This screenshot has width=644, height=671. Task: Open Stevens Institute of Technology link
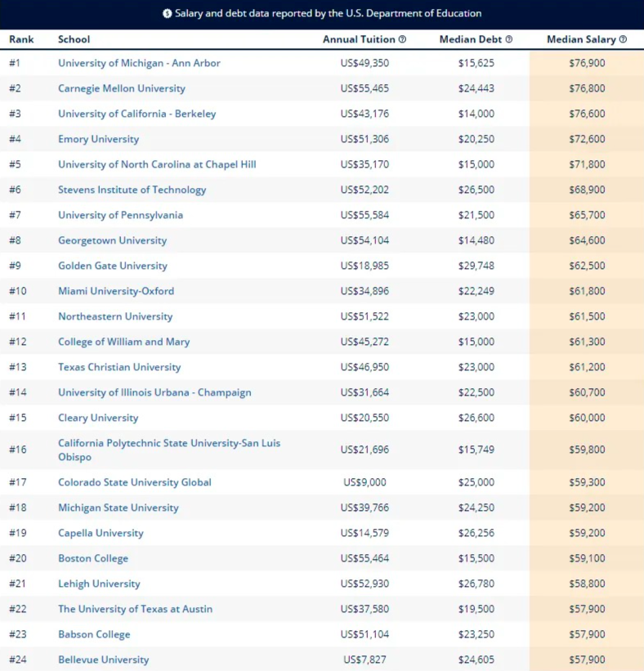coord(132,190)
